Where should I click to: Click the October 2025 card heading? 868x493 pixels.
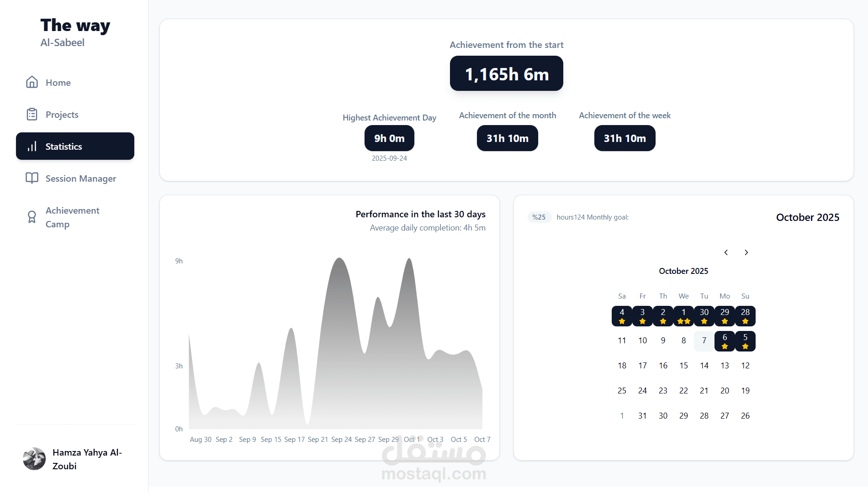(x=808, y=217)
